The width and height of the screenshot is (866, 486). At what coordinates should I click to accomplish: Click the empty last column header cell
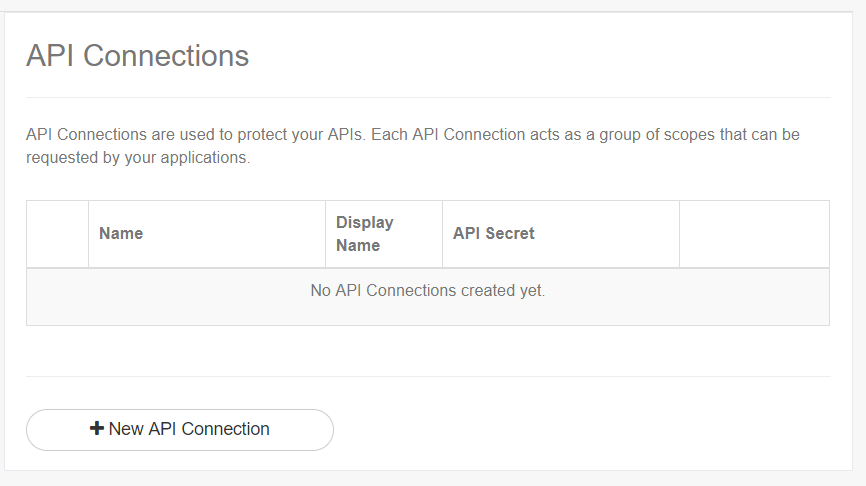(x=754, y=234)
